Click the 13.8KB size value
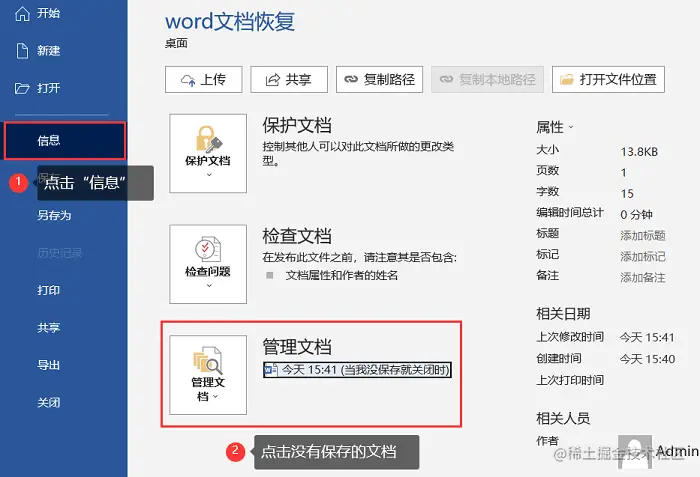This screenshot has height=477, width=700. [x=639, y=152]
